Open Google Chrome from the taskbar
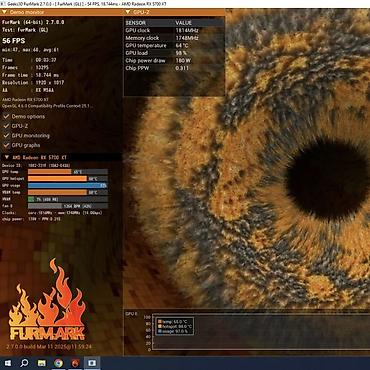Image resolution: width=370 pixels, height=370 pixels. pyautogui.click(x=58, y=363)
